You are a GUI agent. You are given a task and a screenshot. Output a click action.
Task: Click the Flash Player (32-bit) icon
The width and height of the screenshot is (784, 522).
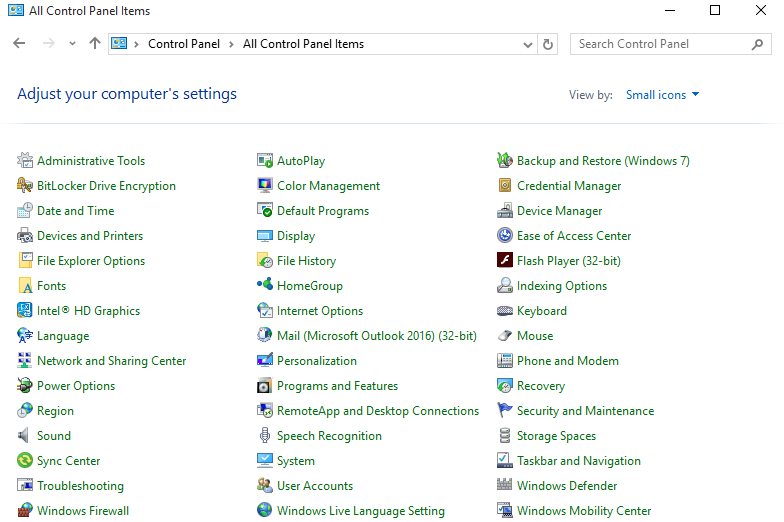[x=504, y=260]
